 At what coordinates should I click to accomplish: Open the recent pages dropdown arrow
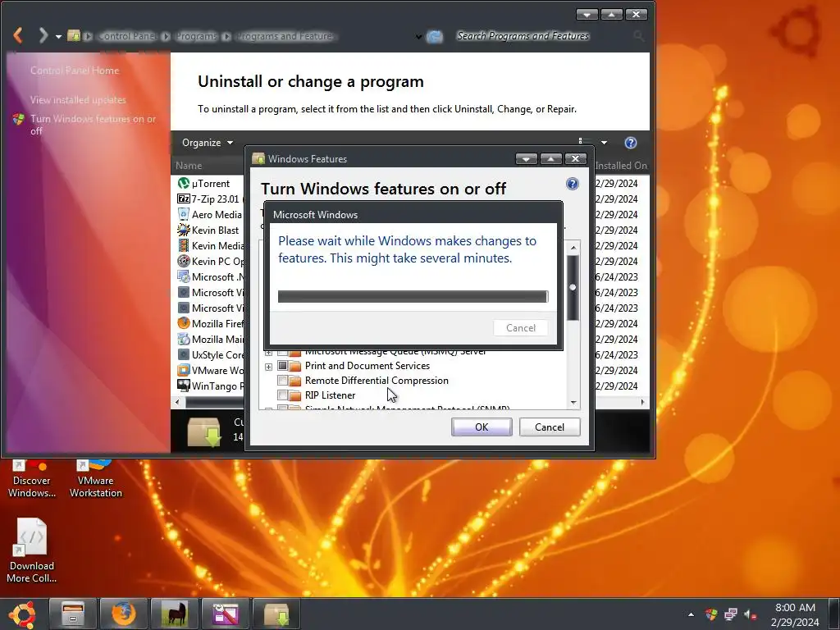pyautogui.click(x=58, y=36)
